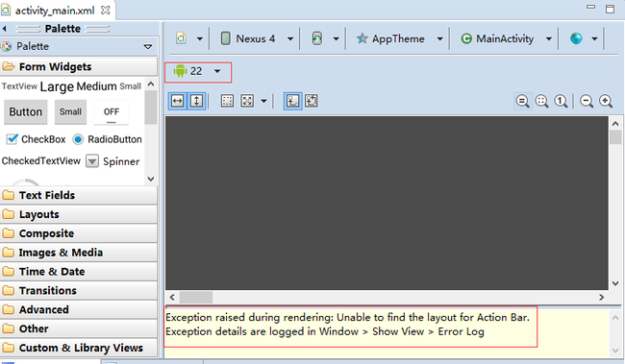Open the MainActivity dropdown arrow
Viewport: 625px width, 364px height.
[549, 39]
